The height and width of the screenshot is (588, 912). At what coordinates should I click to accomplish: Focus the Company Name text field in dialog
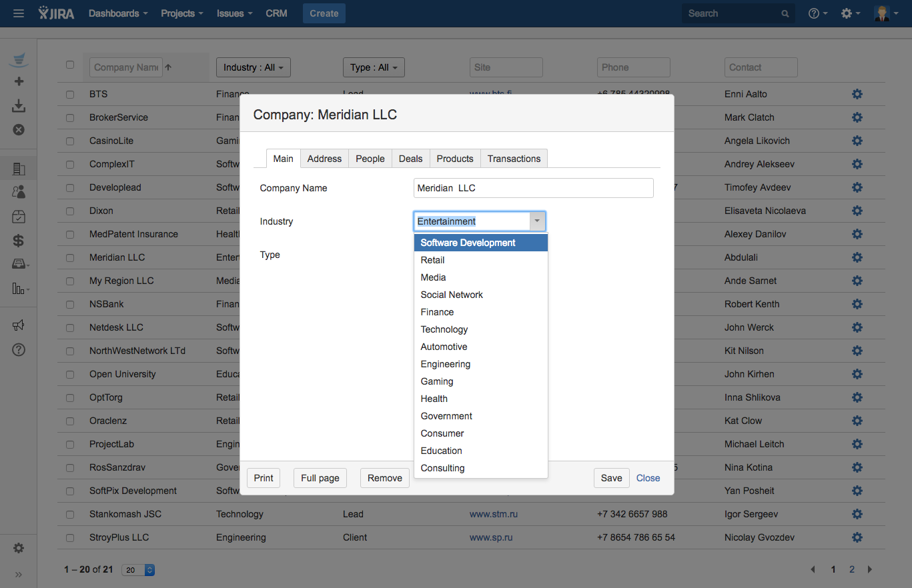coord(533,188)
